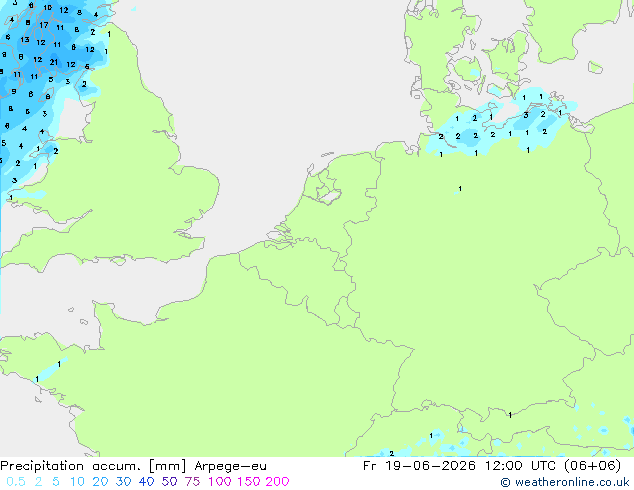
Task: Click the isolated 1 value in central Germany
Action: click(x=460, y=188)
